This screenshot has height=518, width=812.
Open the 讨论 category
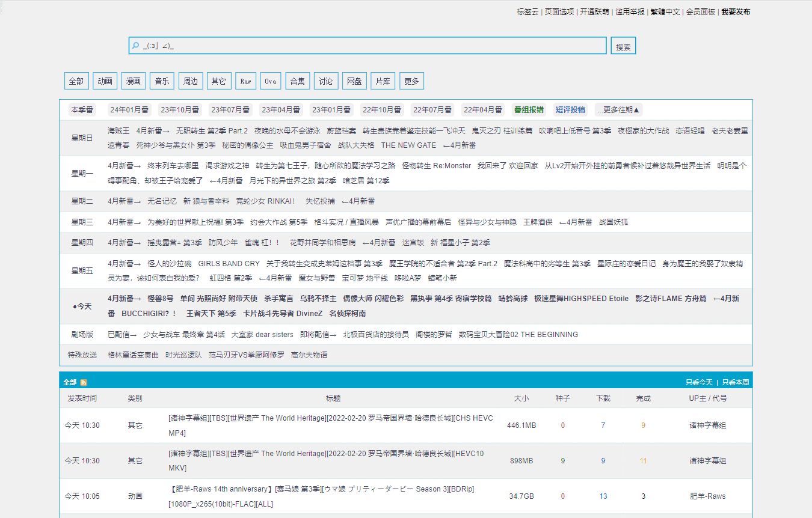pyautogui.click(x=326, y=81)
